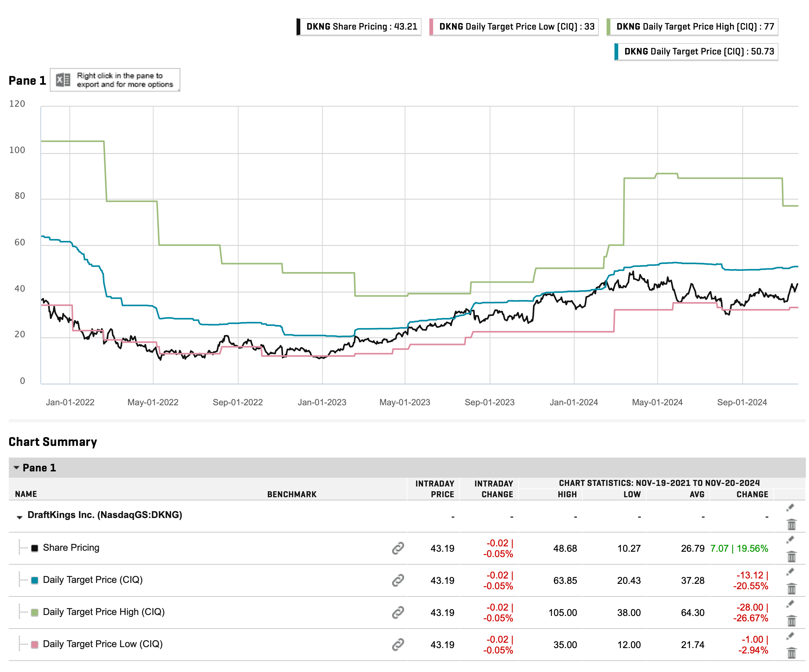
Task: Click the CHANGE column header
Action: pos(752,494)
